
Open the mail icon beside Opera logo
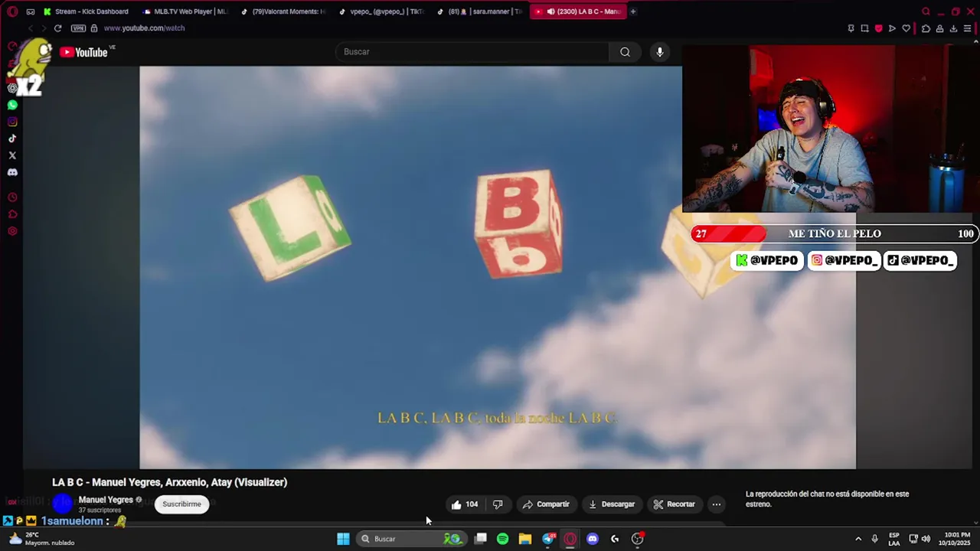[x=31, y=11]
